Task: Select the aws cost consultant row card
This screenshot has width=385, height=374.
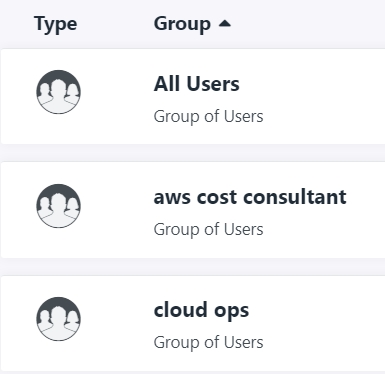Action: point(193,210)
